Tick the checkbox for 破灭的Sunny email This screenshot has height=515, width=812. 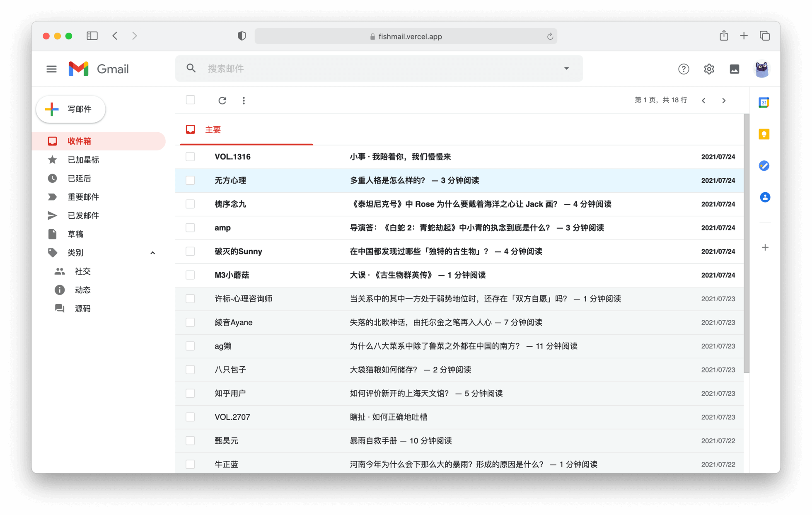pyautogui.click(x=190, y=251)
